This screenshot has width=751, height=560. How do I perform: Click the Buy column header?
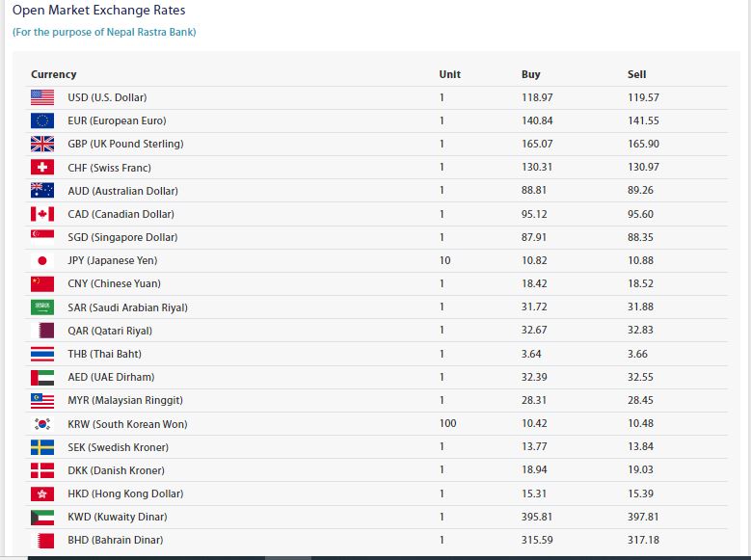(x=530, y=74)
